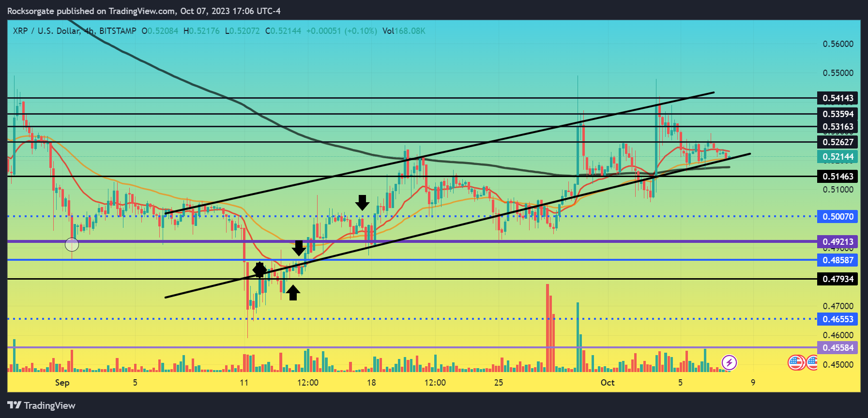Click the white circle marker near the 0.49213 line
Viewport: 868px width, 418px height.
72,245
